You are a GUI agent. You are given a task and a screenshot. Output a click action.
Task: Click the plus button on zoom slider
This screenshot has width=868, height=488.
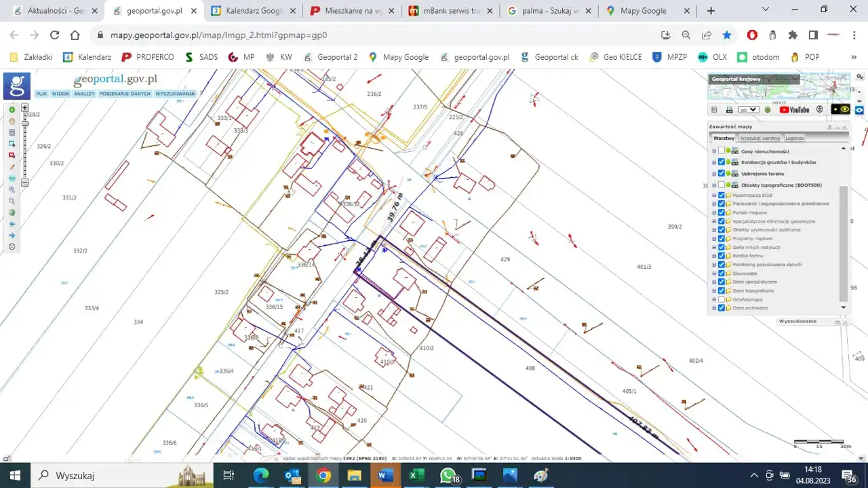tap(25, 107)
